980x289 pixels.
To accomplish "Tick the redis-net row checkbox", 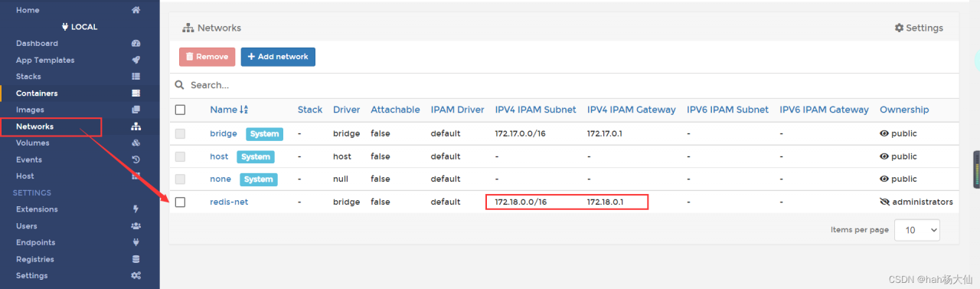I will 180,202.
